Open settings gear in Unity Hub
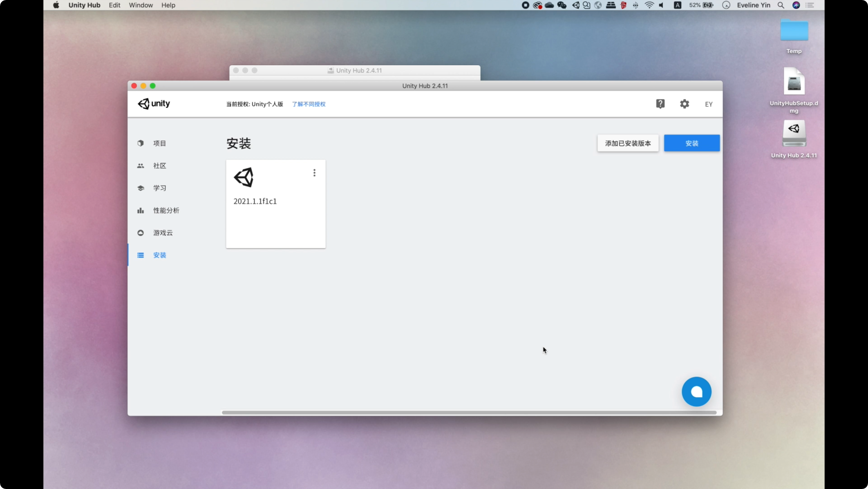The width and height of the screenshot is (868, 489). (684, 104)
